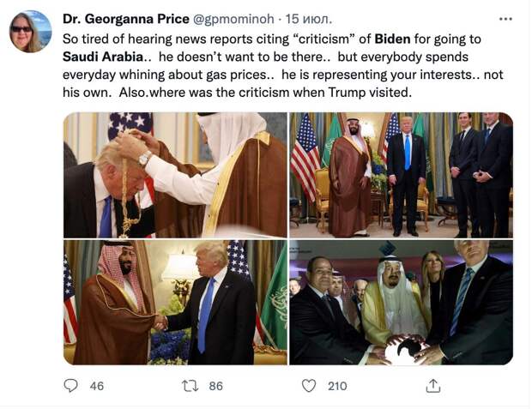Click the @gpmominoh handle
Image resolution: width=532 pixels, height=409 pixels.
point(221,18)
